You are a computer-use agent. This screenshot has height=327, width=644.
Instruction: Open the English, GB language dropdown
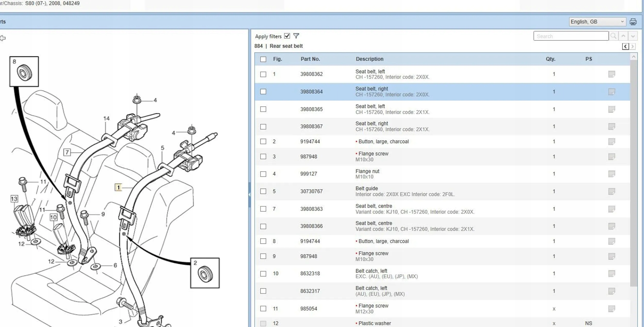[597, 22]
